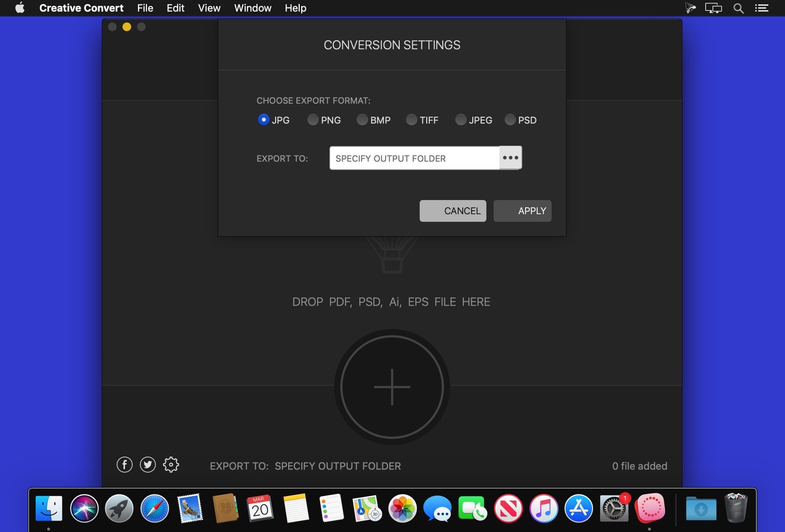Open Reminders from the Dock
Screen dimensions: 785x532
click(331, 508)
